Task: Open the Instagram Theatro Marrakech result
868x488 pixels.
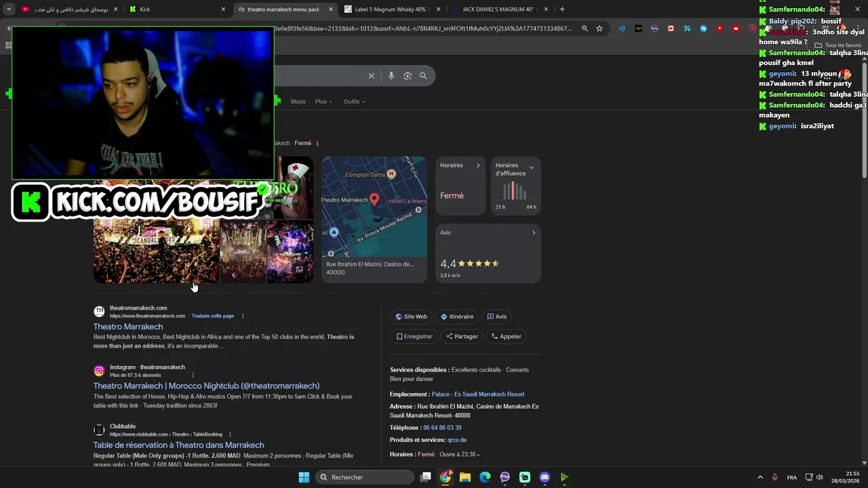Action: pos(206,386)
